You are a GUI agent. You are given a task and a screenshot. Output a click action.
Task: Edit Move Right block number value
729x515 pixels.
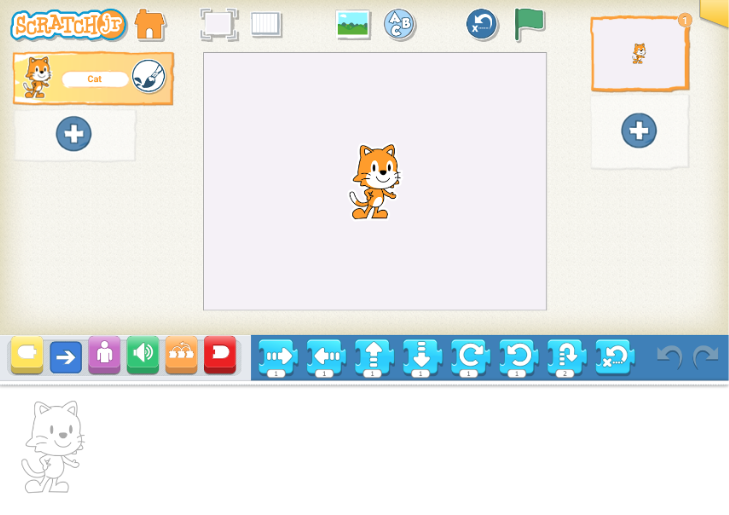pyautogui.click(x=276, y=373)
